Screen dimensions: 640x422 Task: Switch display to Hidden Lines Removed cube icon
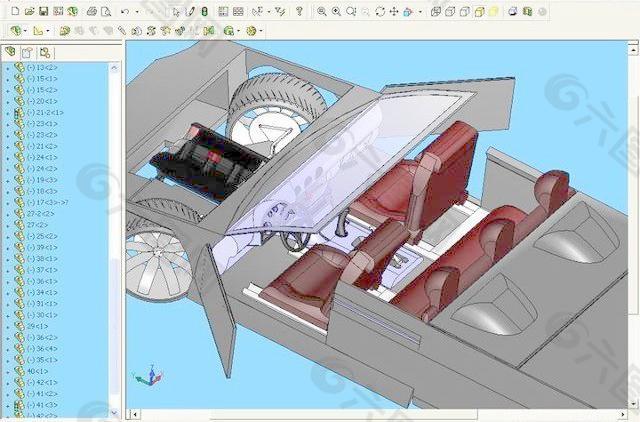pyautogui.click(x=464, y=11)
